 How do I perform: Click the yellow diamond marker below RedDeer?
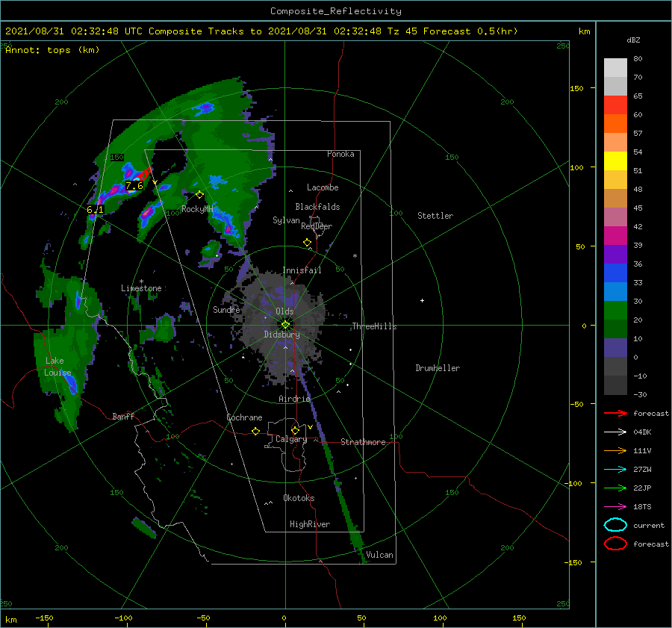(307, 243)
